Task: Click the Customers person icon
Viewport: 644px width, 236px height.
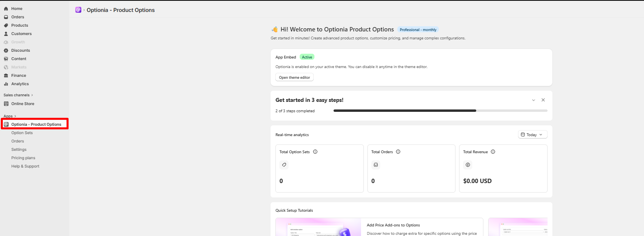Action: (x=6, y=34)
